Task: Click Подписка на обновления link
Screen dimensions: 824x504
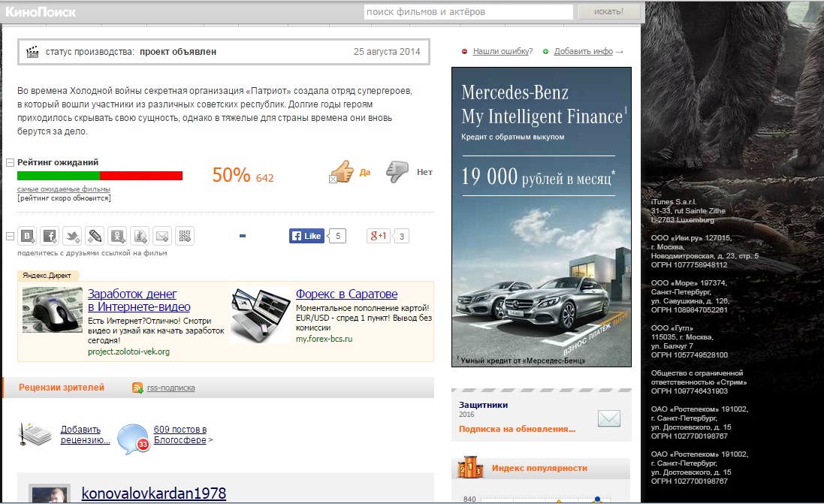Action: 517,429
